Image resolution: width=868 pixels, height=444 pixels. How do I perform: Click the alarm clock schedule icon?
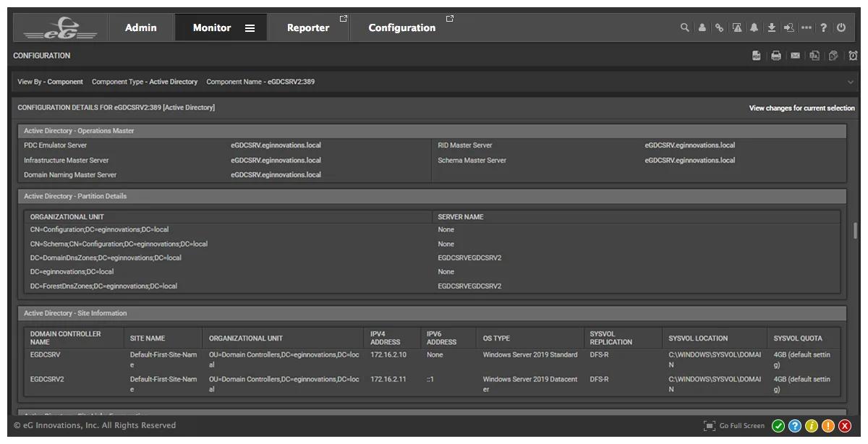[853, 56]
